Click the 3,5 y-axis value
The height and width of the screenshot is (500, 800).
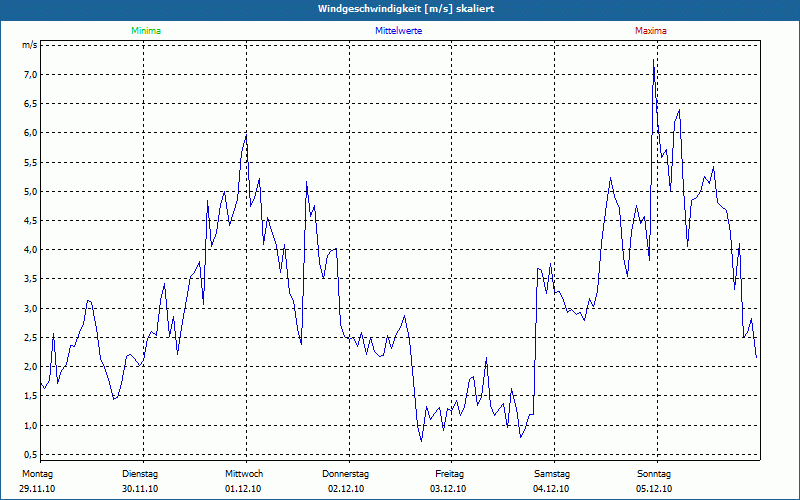click(31, 279)
